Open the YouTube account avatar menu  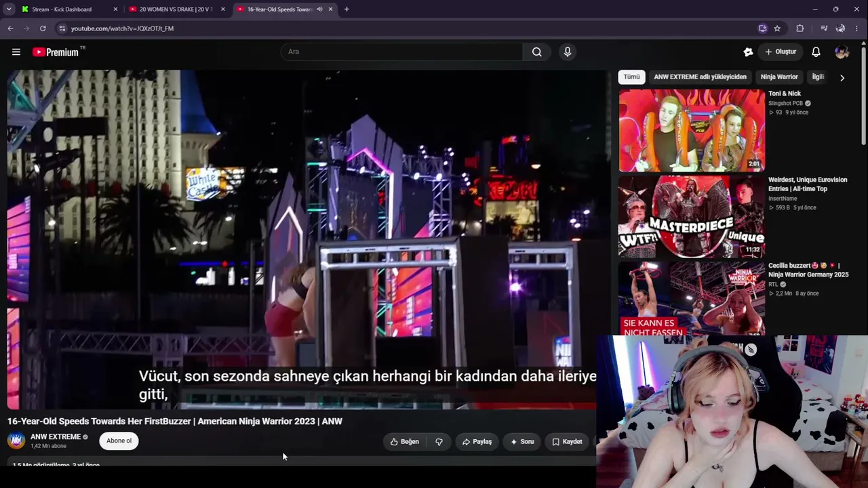pos(842,52)
